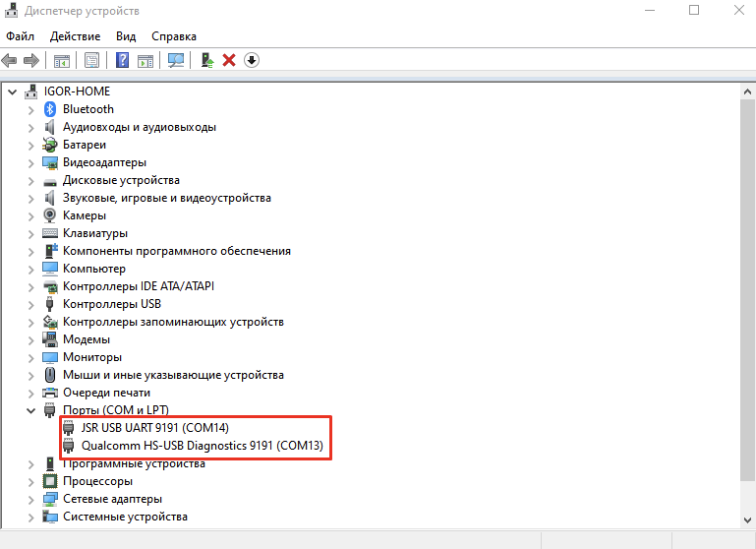Maximize the Диспетчер устройств window

click(x=694, y=10)
